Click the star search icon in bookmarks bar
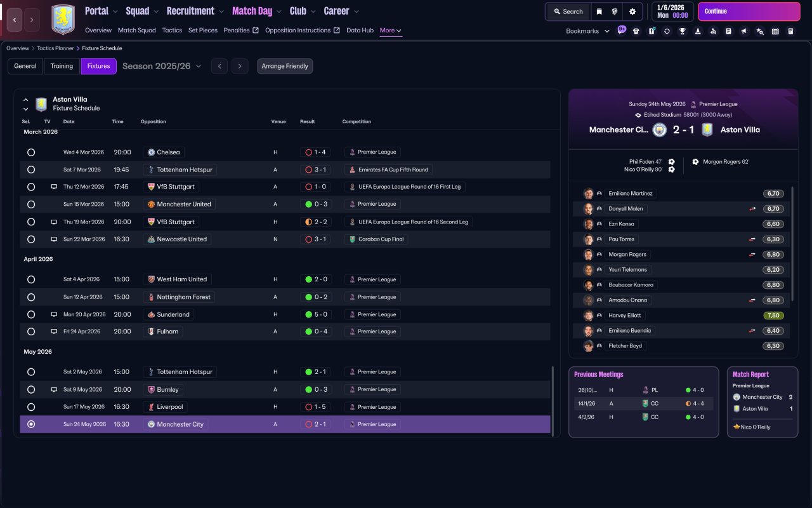The width and height of the screenshot is (812, 508). pyautogui.click(x=760, y=31)
